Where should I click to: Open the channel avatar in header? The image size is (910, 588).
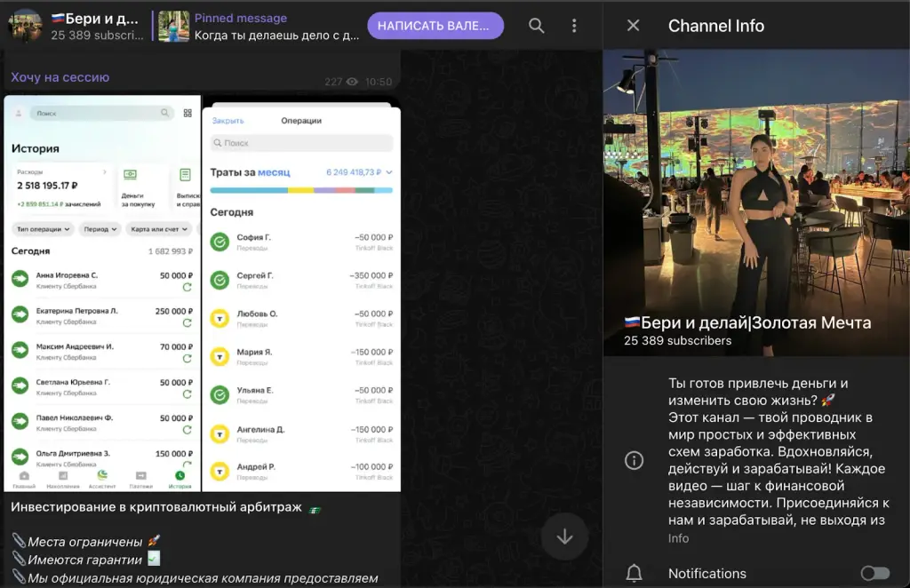25,26
